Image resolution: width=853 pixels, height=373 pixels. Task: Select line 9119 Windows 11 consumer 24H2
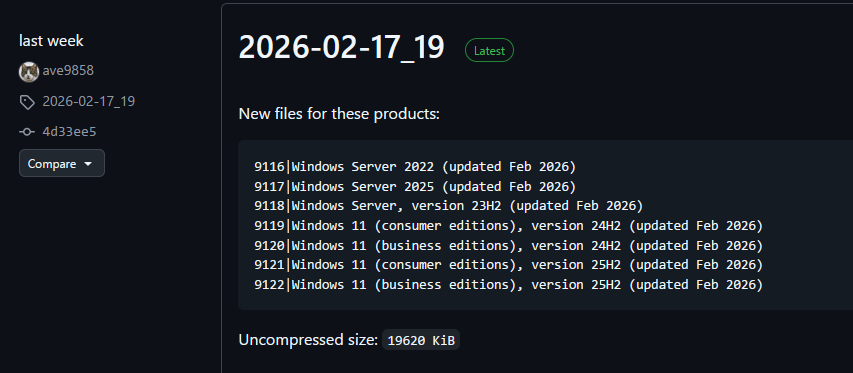(x=509, y=226)
